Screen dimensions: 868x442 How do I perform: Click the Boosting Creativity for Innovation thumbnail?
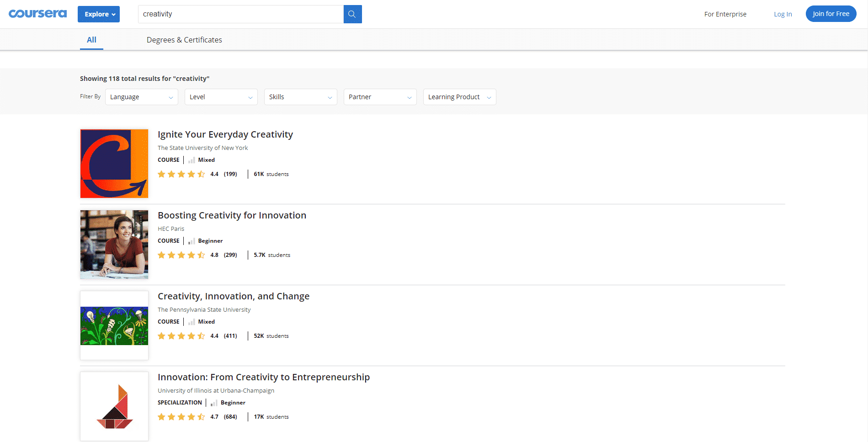click(x=114, y=245)
